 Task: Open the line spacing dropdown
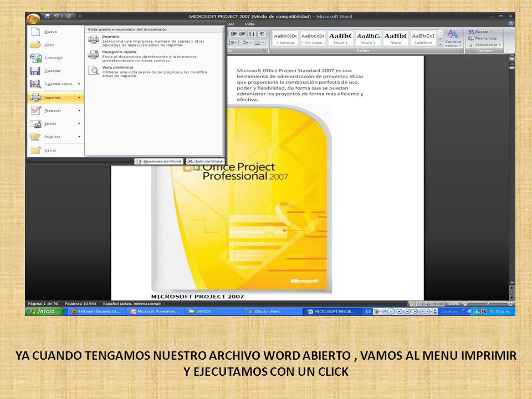coord(233,43)
